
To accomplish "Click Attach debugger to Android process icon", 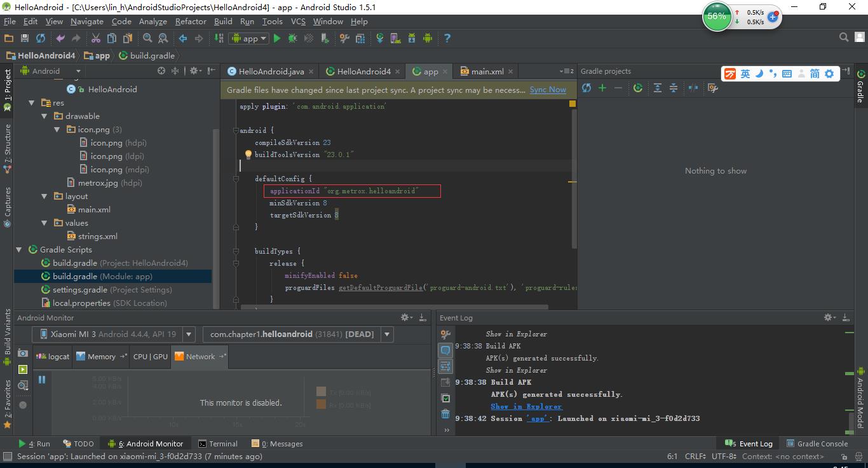I will point(325,38).
